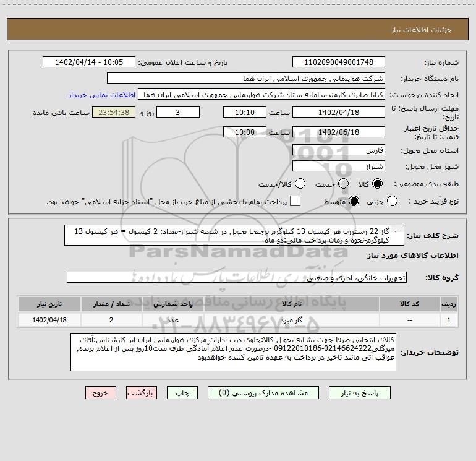Select the کالا/خدمت radio button

(300, 184)
